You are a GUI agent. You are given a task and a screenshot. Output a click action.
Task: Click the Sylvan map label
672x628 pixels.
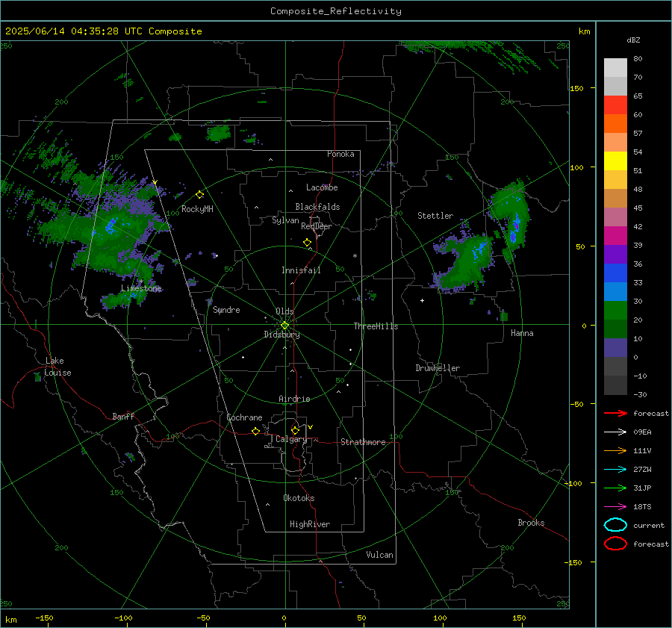click(285, 220)
